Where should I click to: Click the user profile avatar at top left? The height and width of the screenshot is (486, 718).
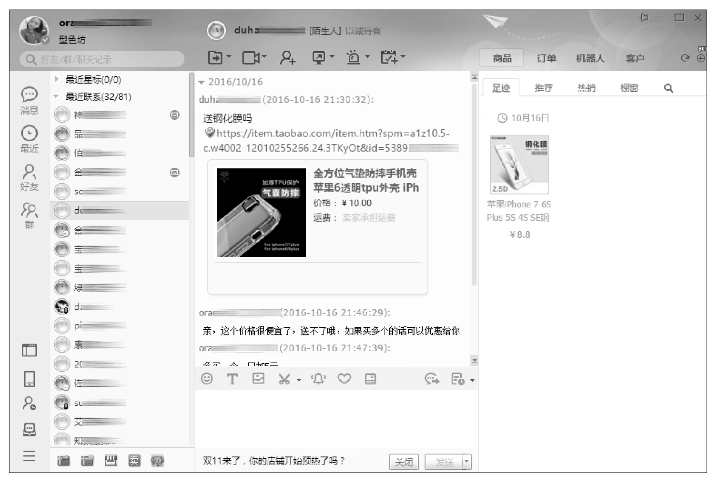click(34, 30)
